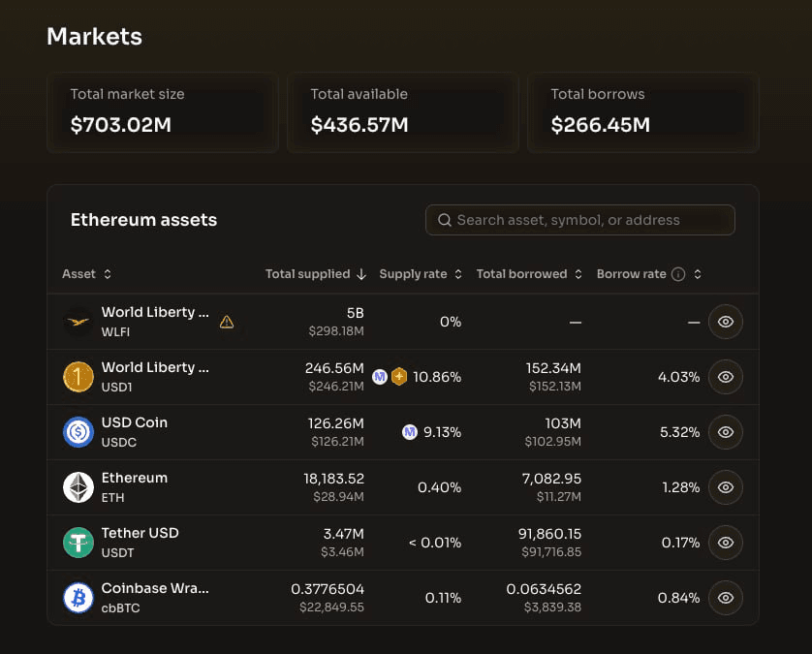Click the Total market size card

[163, 113]
